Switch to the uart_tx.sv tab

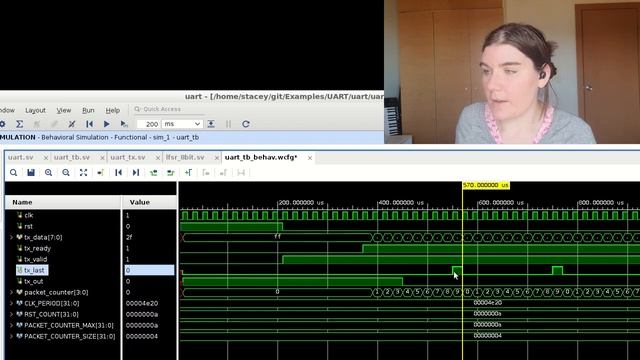tap(128, 157)
